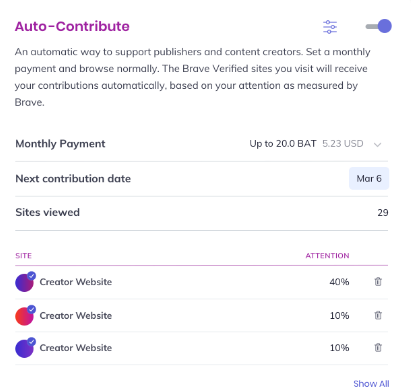Click the red-orange avatar of second Creator Website

pos(24,316)
